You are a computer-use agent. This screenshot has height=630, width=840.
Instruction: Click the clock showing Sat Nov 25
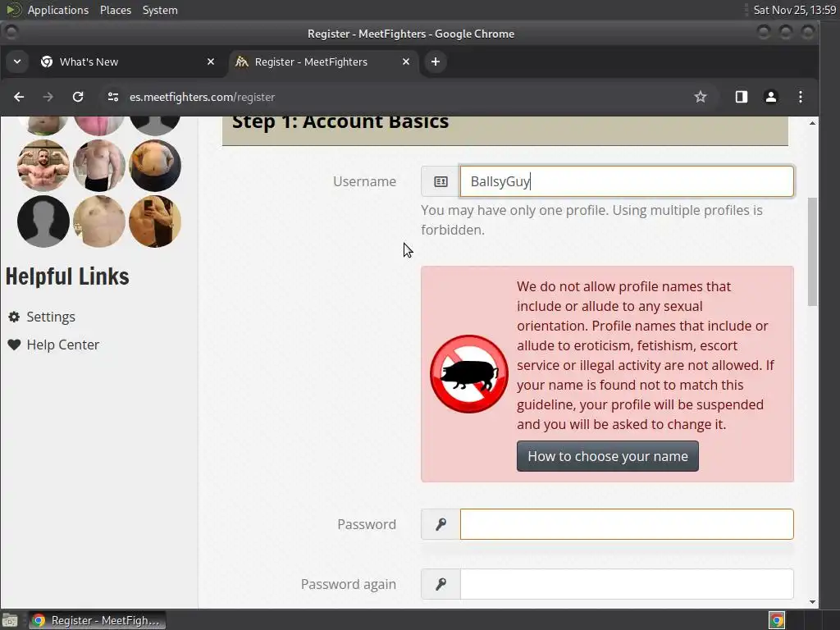pos(794,10)
